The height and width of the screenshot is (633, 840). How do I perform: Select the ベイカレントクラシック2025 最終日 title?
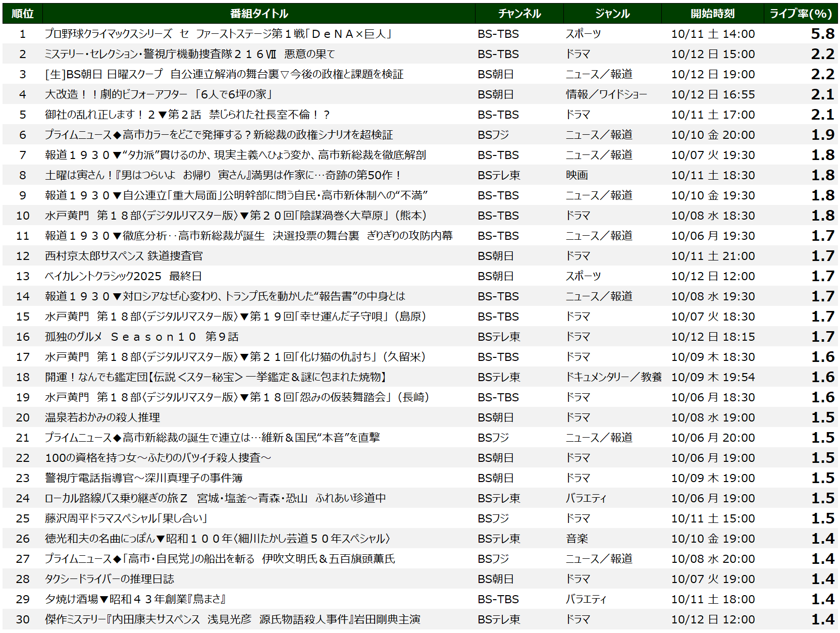[124, 276]
